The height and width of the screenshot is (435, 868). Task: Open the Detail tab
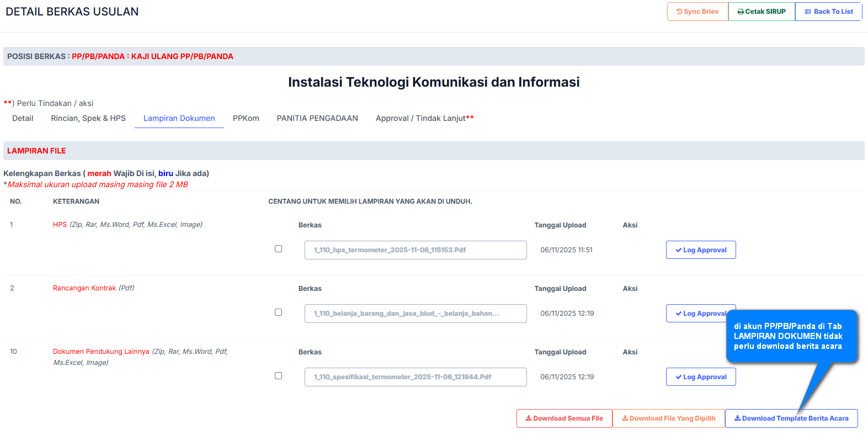[23, 118]
